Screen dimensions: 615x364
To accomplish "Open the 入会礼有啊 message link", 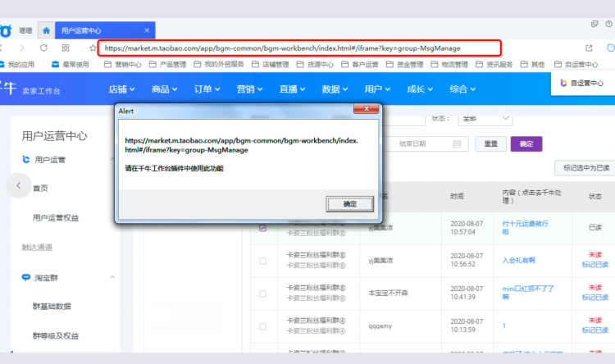I will pyautogui.click(x=518, y=260).
